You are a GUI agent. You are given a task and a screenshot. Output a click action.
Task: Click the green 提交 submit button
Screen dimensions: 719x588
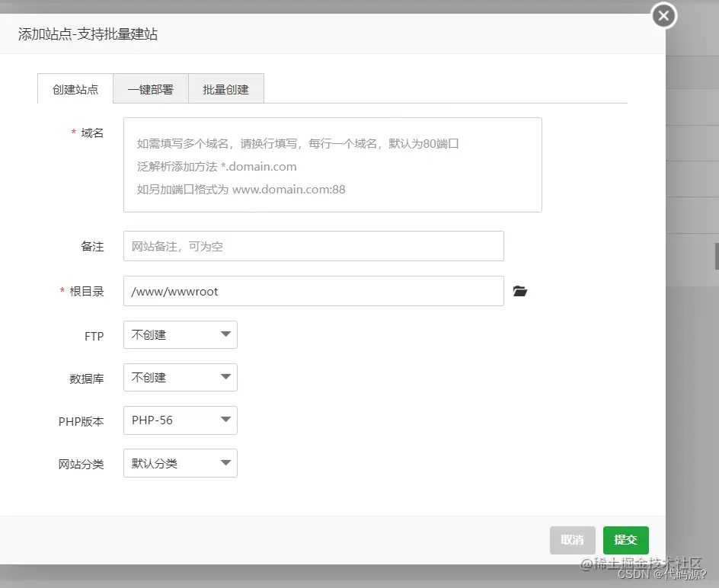click(625, 539)
